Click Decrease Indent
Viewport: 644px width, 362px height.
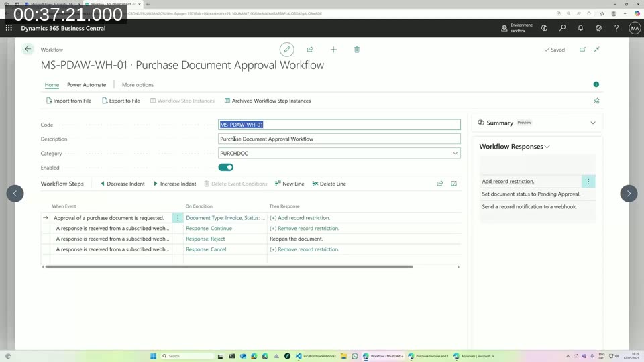(122, 184)
